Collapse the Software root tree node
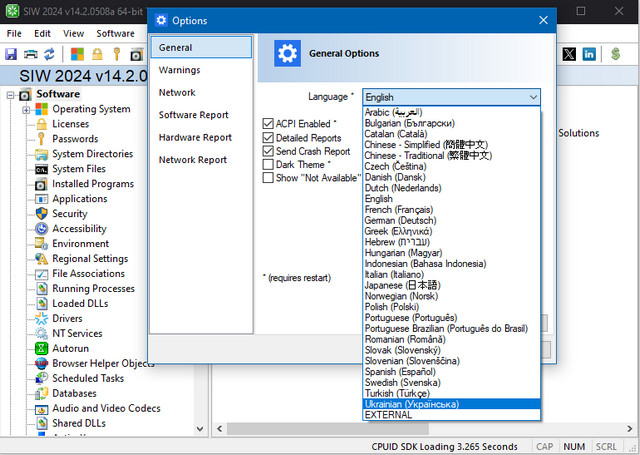 coord(11,95)
